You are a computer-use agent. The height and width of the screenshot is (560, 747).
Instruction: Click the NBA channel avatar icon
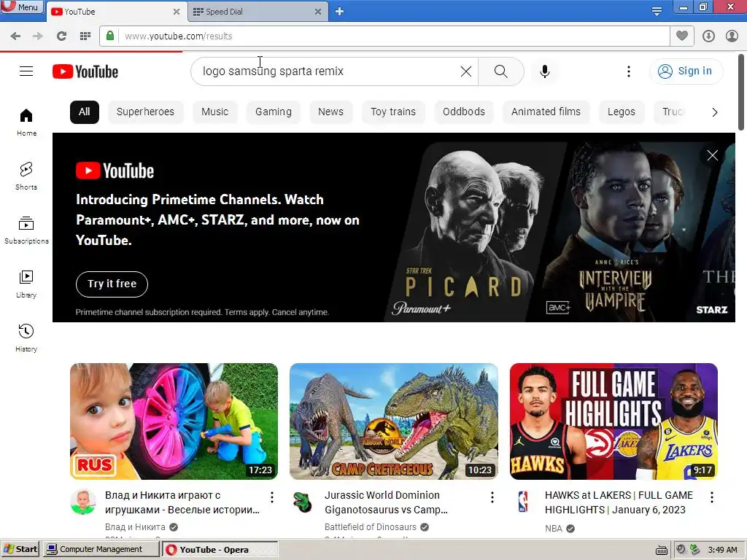click(523, 502)
